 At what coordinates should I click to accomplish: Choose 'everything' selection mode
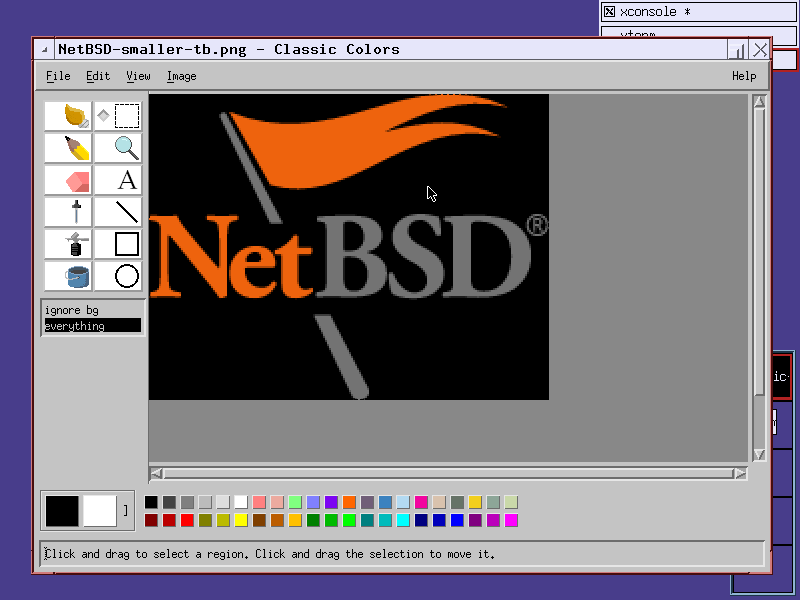tap(92, 326)
